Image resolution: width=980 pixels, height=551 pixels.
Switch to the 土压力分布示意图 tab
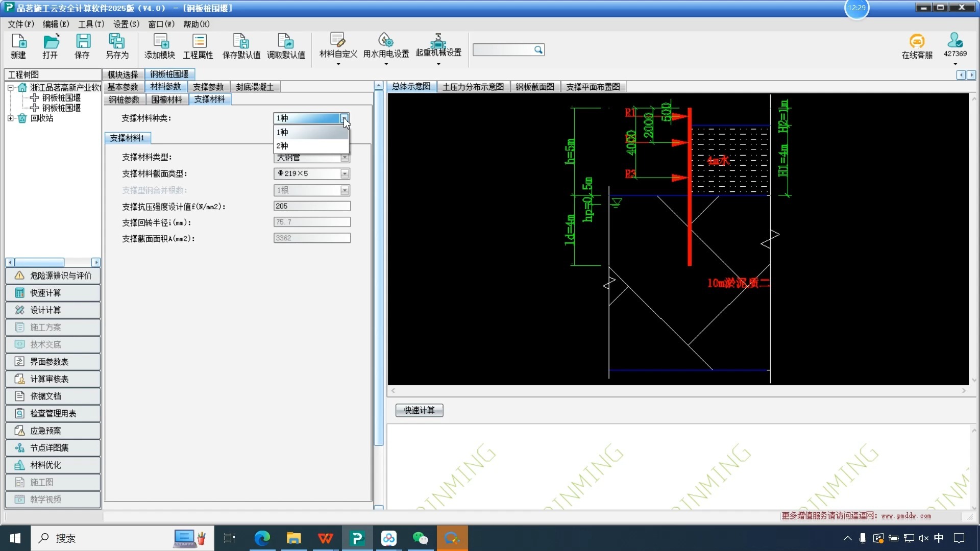[x=473, y=87]
